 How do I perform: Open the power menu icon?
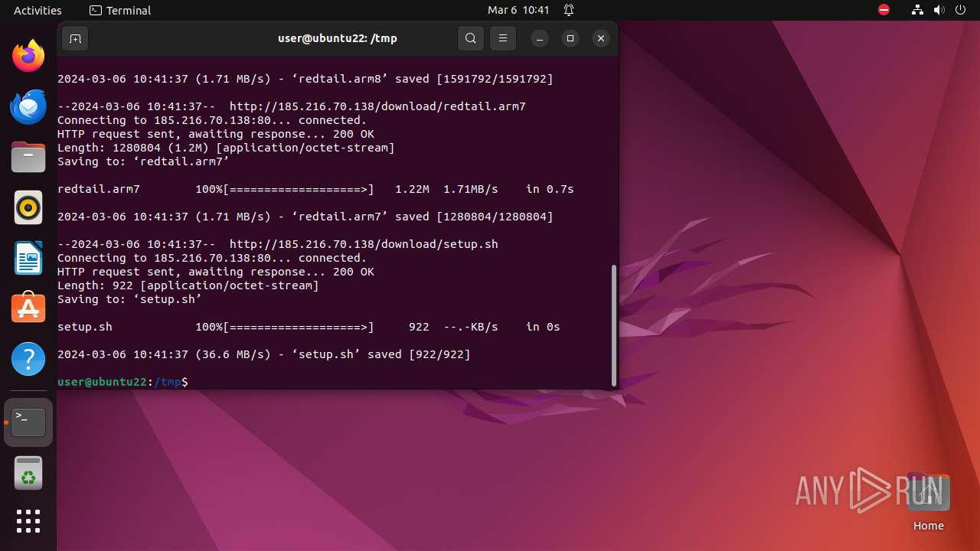961,10
